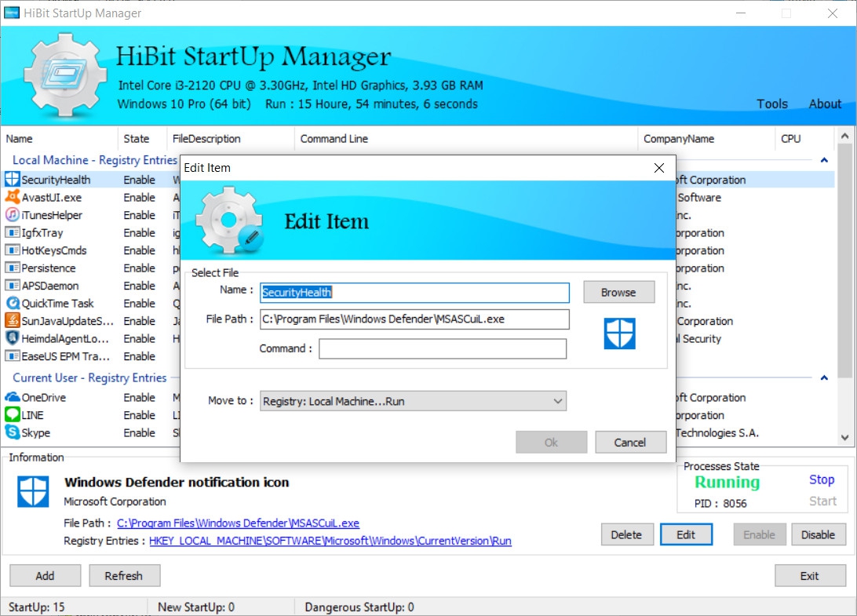Click the Add button
This screenshot has height=616, width=857.
[x=45, y=575]
